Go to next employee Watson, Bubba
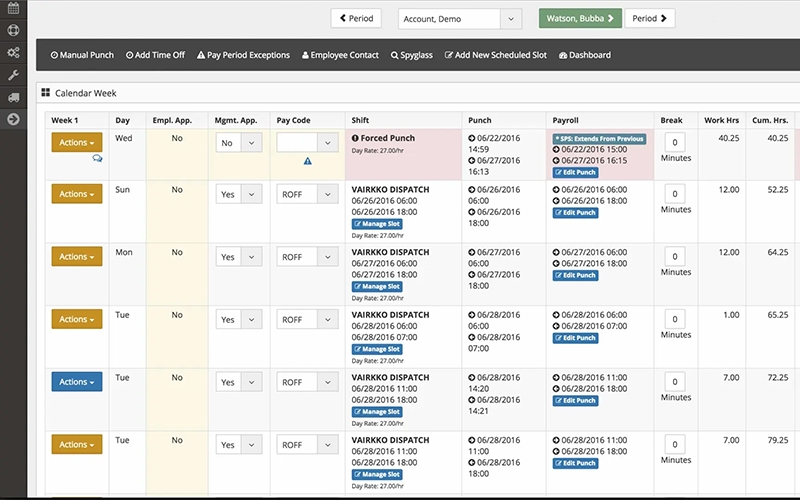 click(580, 18)
